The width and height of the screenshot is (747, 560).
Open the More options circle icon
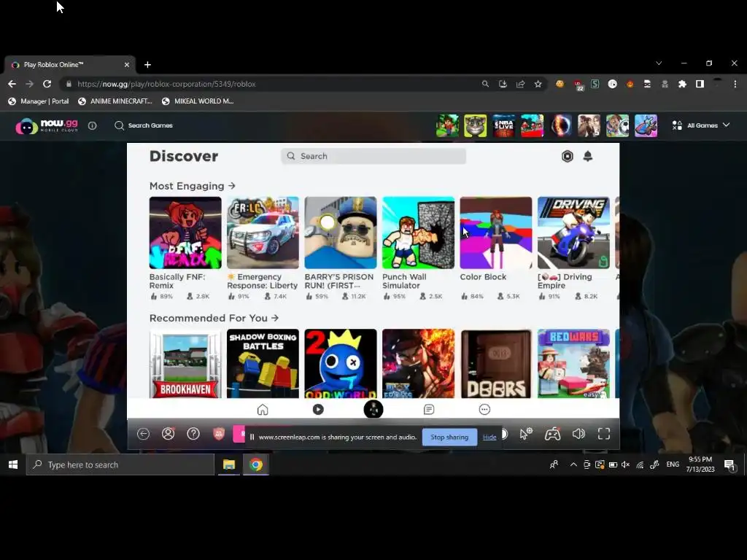point(484,410)
